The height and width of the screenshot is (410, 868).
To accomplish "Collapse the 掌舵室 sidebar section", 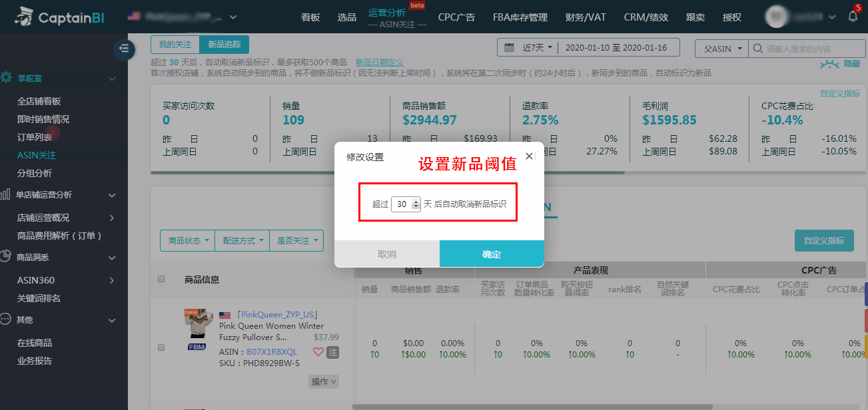I will [x=112, y=79].
